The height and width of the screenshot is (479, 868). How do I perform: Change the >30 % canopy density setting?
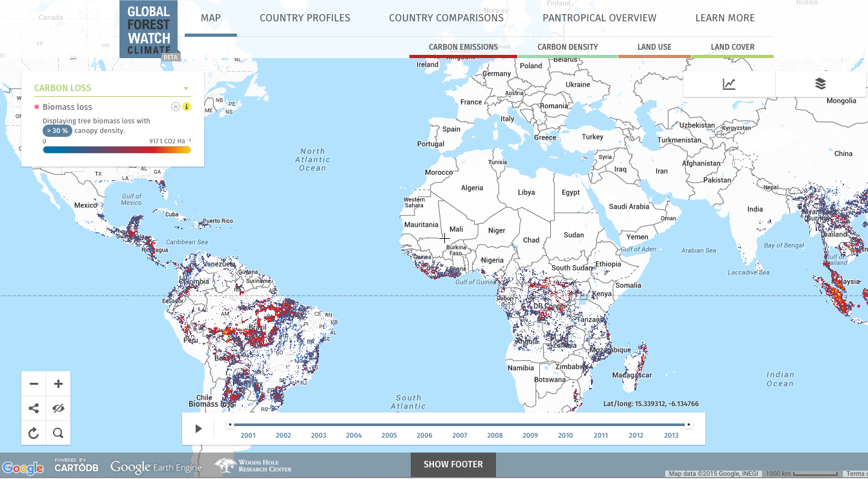point(57,130)
